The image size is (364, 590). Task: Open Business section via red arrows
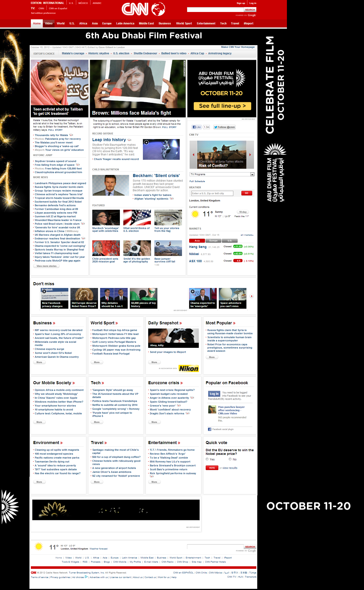tap(54, 323)
